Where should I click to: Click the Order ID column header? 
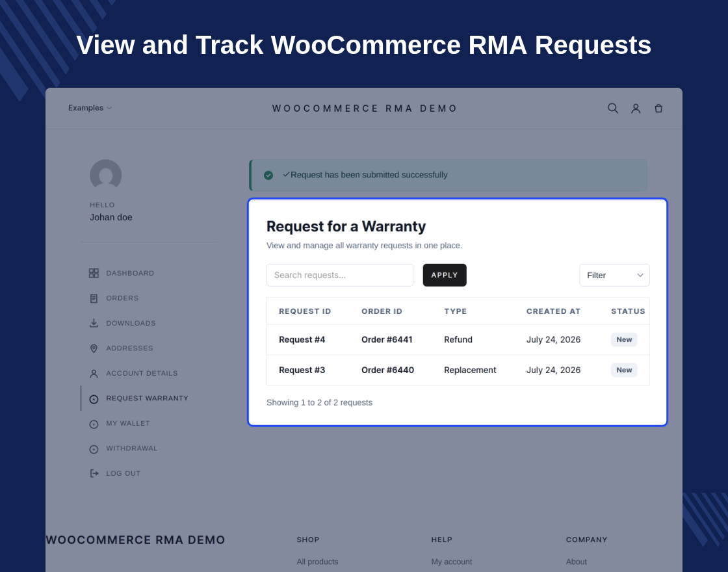click(x=382, y=311)
